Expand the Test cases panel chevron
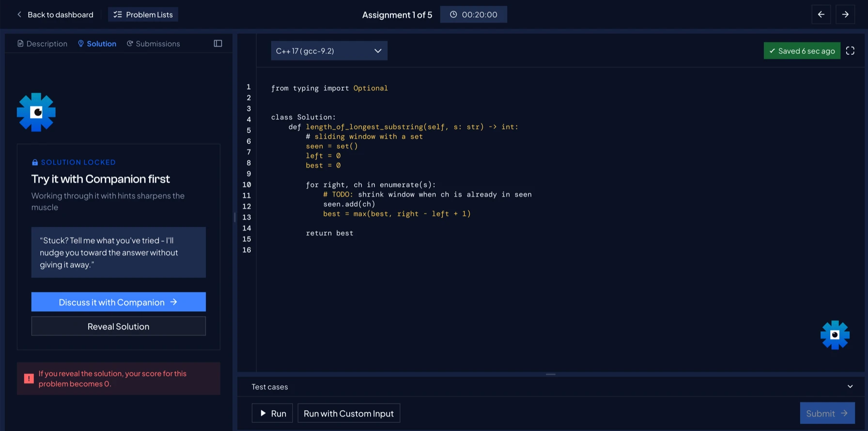This screenshot has width=868, height=431. (850, 386)
